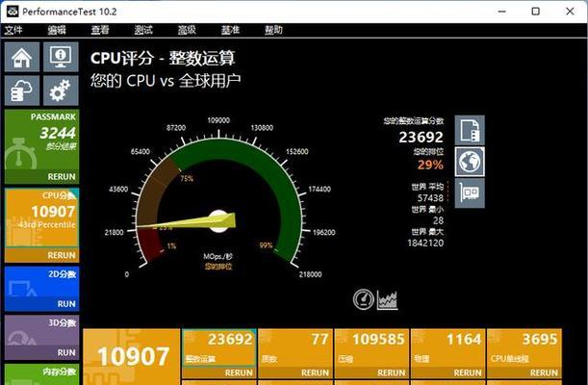
Task: Open the cloud database baseline icon
Action: click(x=22, y=90)
